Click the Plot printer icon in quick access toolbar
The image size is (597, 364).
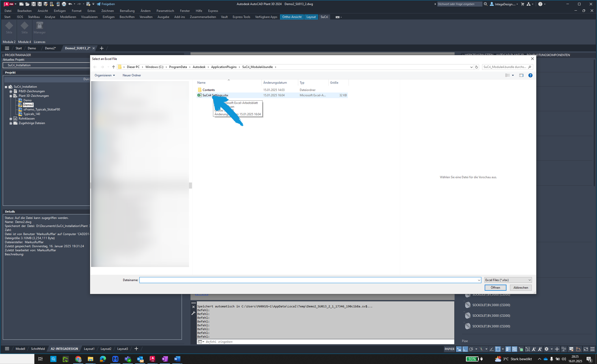click(64, 4)
